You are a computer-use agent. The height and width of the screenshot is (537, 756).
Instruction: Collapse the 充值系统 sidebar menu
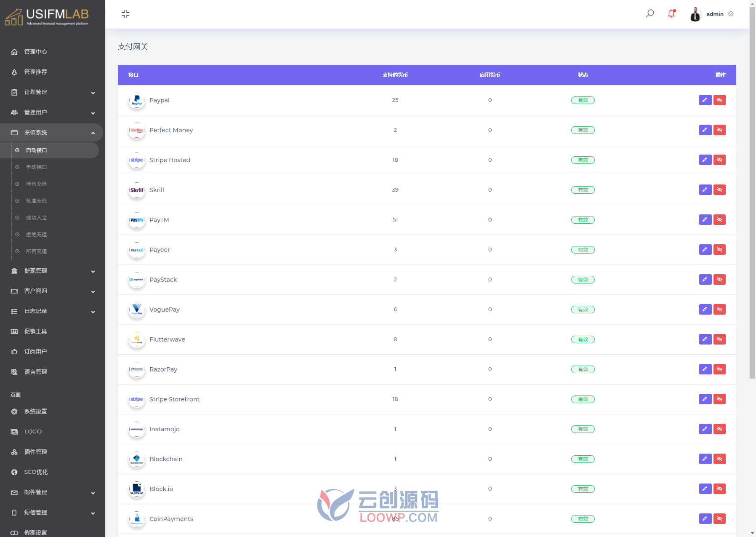point(51,133)
